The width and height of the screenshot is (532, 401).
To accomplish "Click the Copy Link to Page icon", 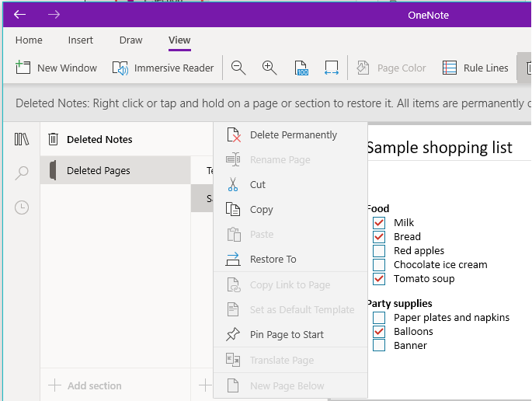I will point(234,284).
